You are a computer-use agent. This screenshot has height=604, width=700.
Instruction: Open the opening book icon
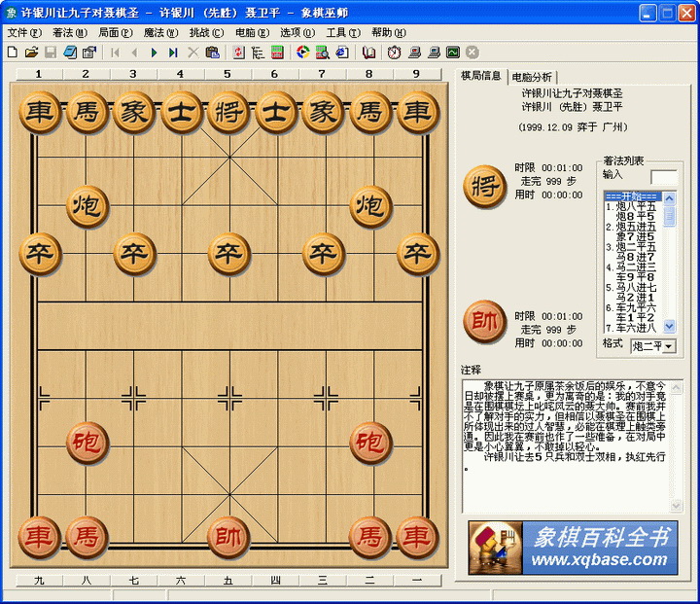tap(368, 53)
